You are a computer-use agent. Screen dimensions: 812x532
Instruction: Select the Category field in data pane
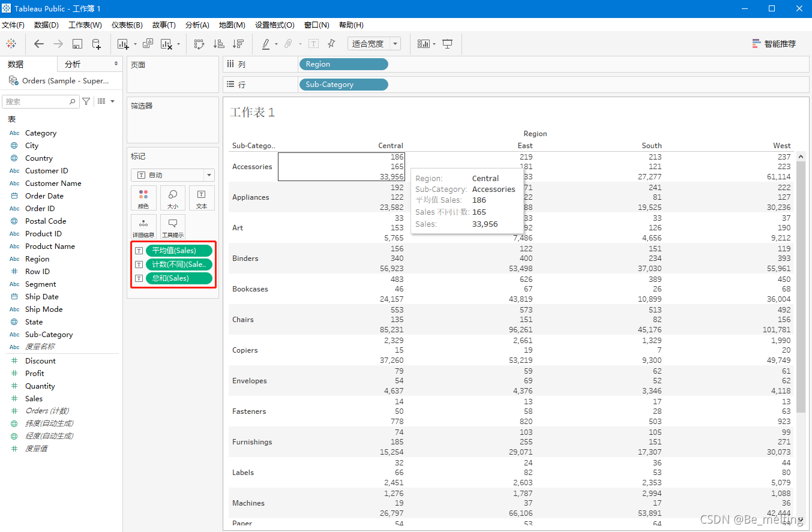click(41, 133)
